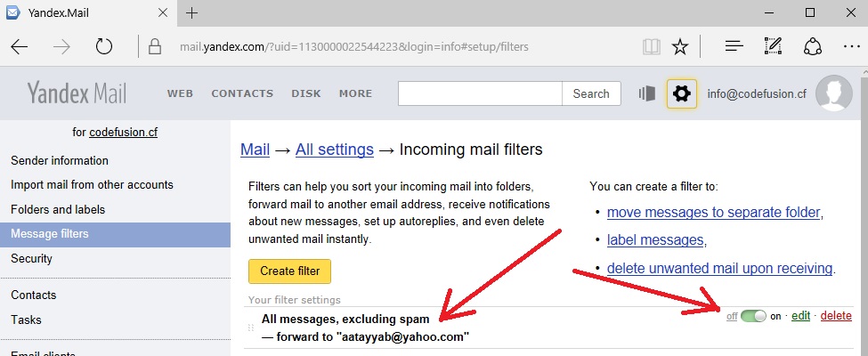Select Message filters in sidebar

click(x=115, y=234)
